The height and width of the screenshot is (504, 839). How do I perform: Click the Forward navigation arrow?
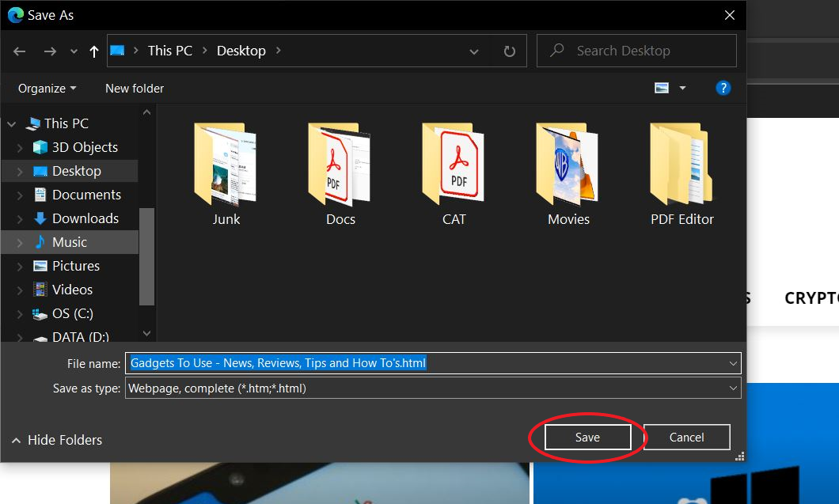click(50, 51)
